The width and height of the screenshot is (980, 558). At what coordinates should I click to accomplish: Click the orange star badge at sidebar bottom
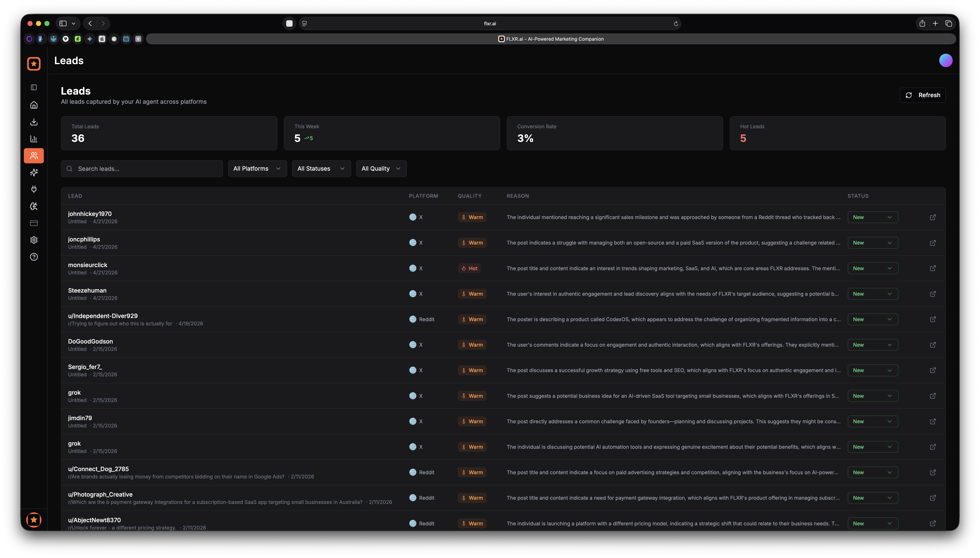pos(34,520)
